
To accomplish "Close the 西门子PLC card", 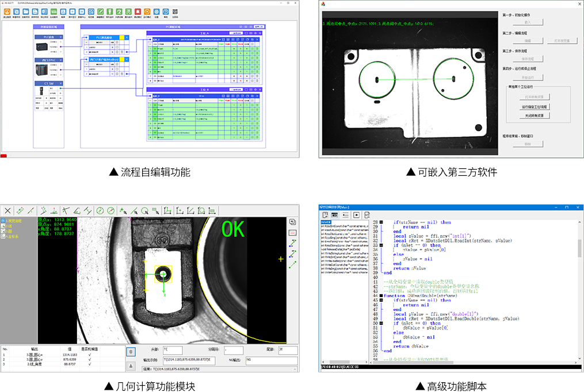I will click(x=61, y=60).
